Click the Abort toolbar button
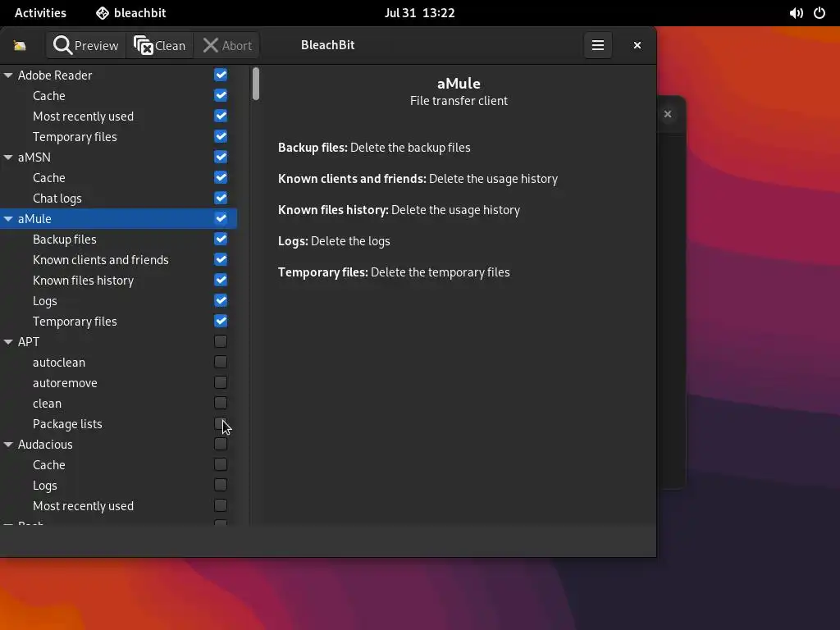 click(227, 46)
